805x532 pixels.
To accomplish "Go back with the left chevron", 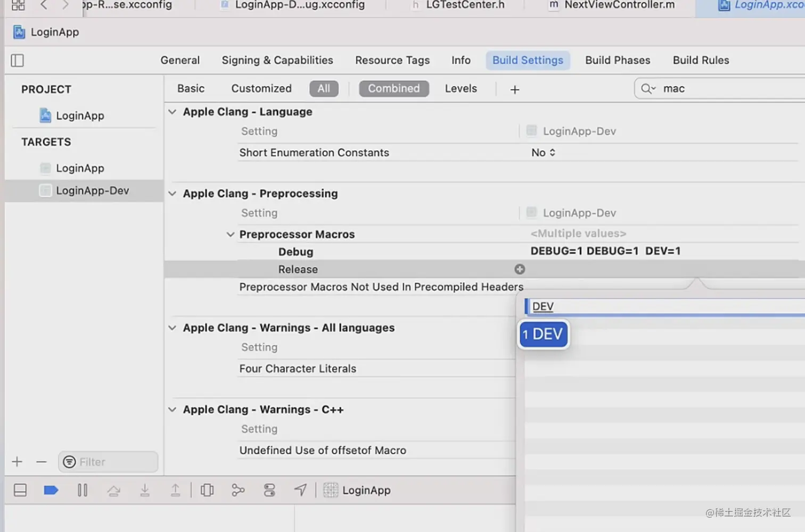I will tap(44, 5).
